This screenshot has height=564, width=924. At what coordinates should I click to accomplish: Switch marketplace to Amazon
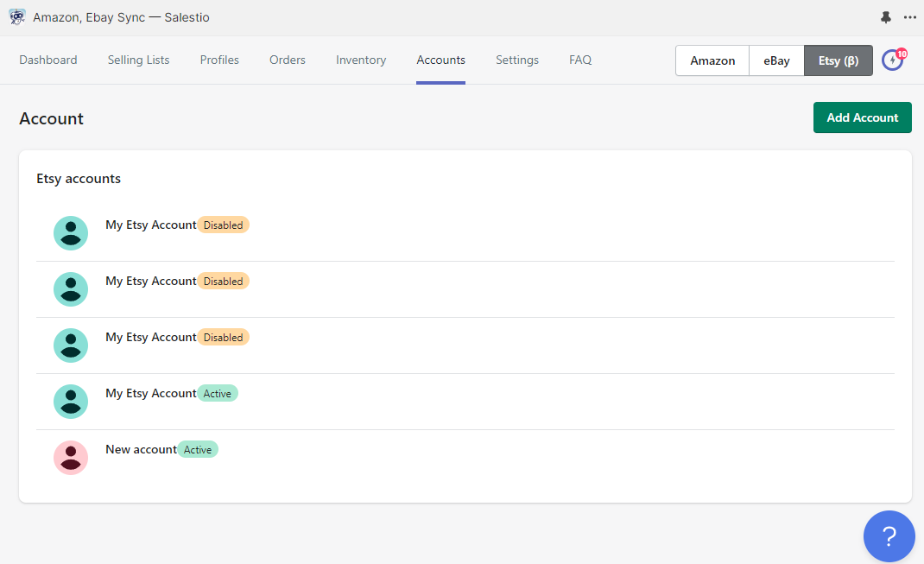pyautogui.click(x=712, y=60)
